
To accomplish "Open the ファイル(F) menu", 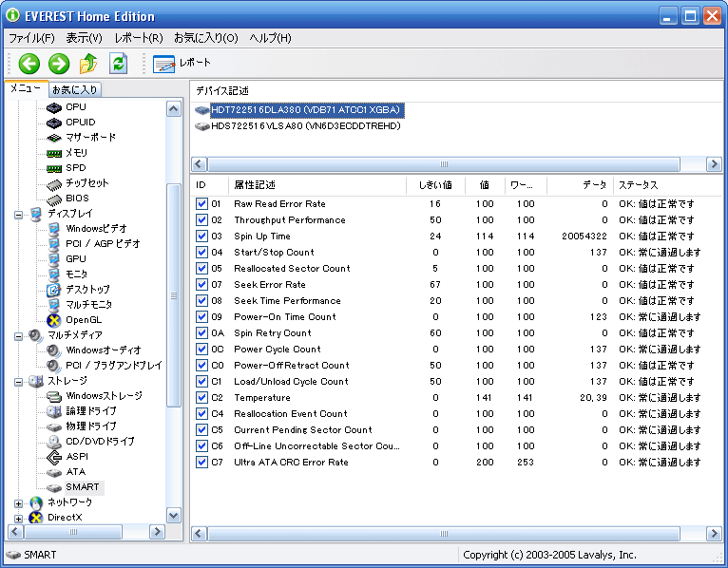I will point(31,38).
